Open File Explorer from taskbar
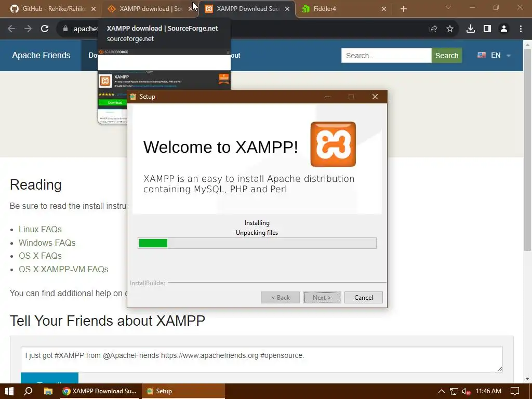 [48, 391]
